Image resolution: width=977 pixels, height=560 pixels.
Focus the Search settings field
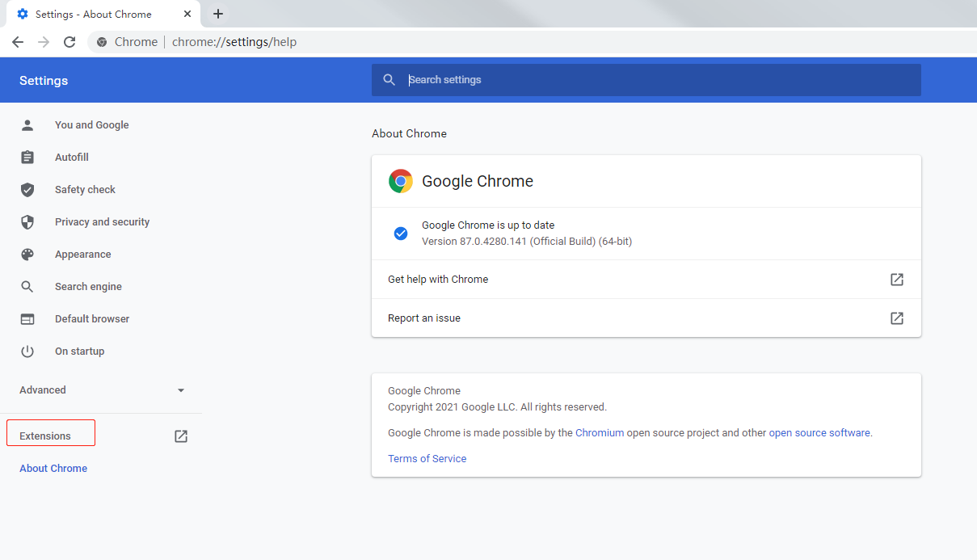(646, 80)
